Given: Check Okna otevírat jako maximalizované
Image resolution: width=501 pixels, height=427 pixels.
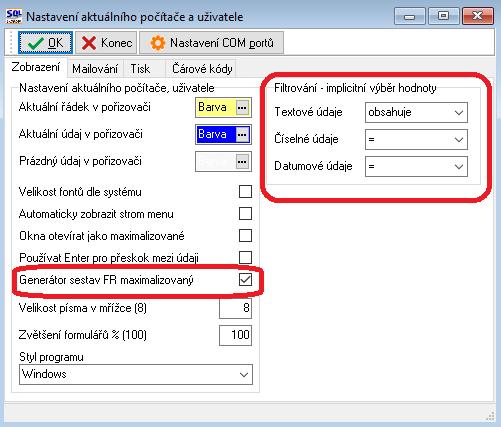Looking at the screenshot, I should [245, 236].
